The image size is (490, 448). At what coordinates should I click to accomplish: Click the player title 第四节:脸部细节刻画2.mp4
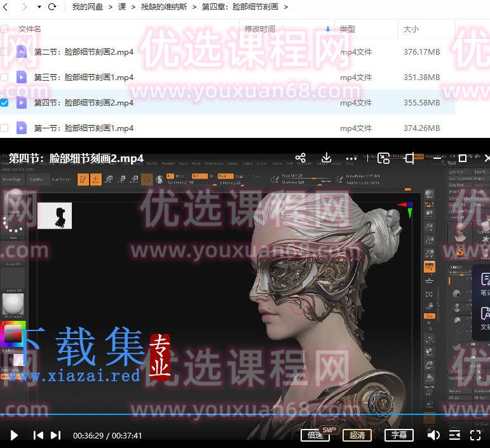pos(76,158)
